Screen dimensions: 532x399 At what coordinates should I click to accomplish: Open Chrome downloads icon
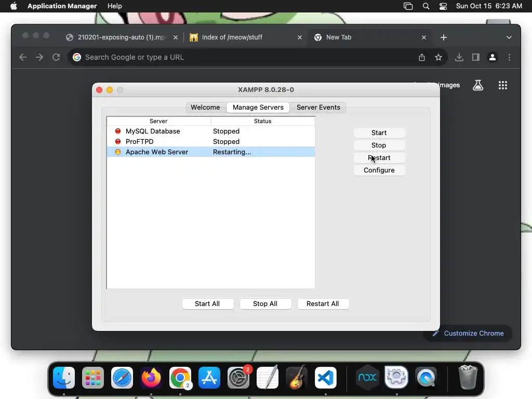[x=459, y=57]
